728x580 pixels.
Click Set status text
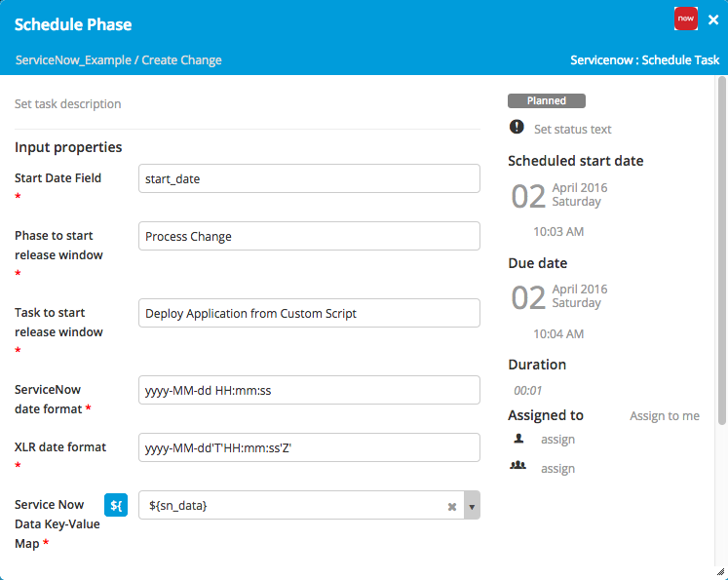tap(572, 129)
